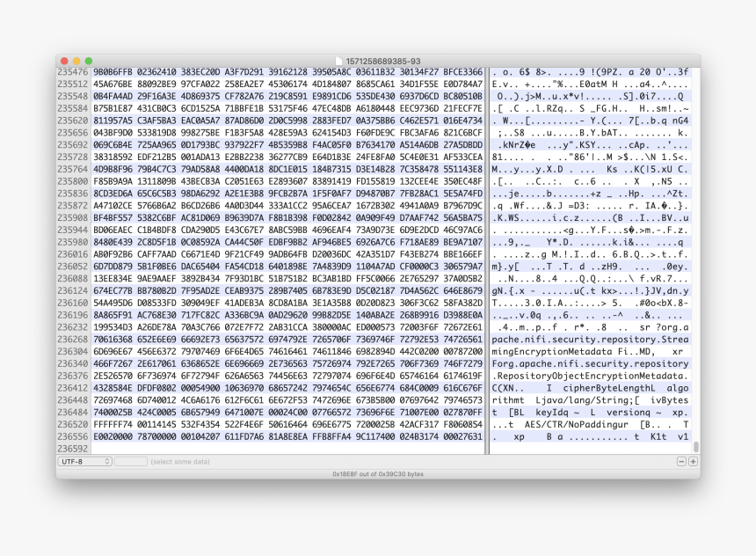Image resolution: width=756 pixels, height=556 pixels.
Task: Click line offset 236484
Action: (x=73, y=413)
